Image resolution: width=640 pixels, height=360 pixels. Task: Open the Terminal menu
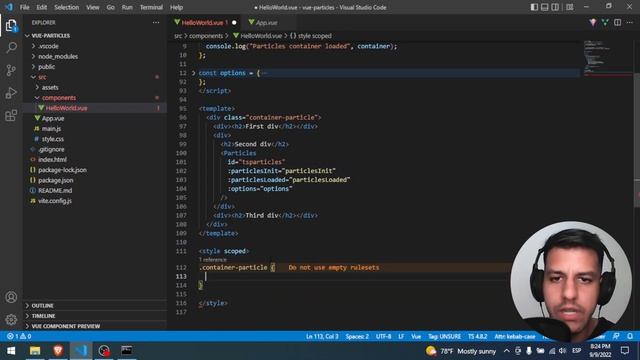point(151,7)
